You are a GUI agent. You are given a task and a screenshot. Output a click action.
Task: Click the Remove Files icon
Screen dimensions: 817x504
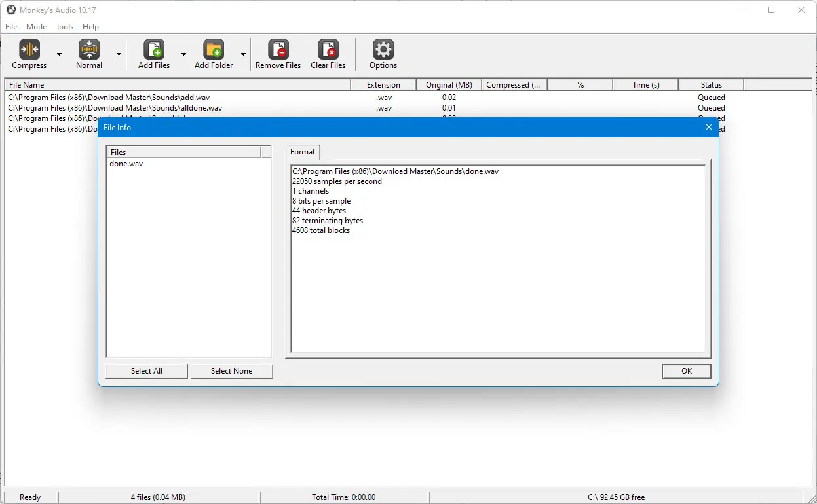click(x=278, y=50)
